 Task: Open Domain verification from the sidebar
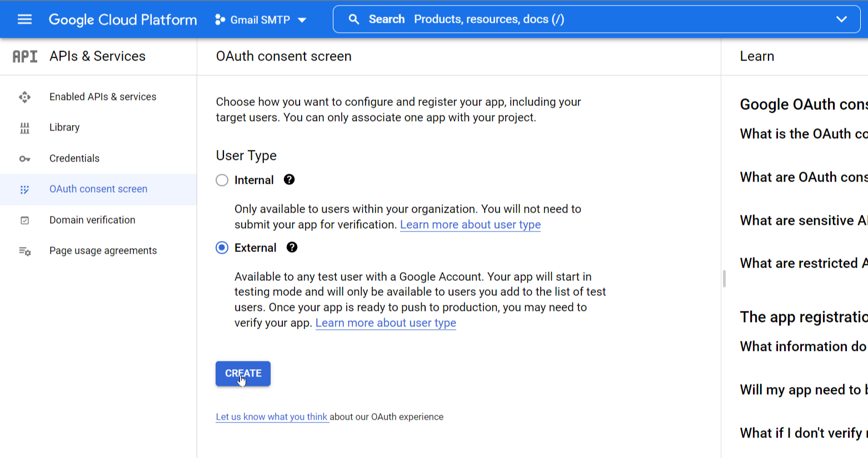92,220
